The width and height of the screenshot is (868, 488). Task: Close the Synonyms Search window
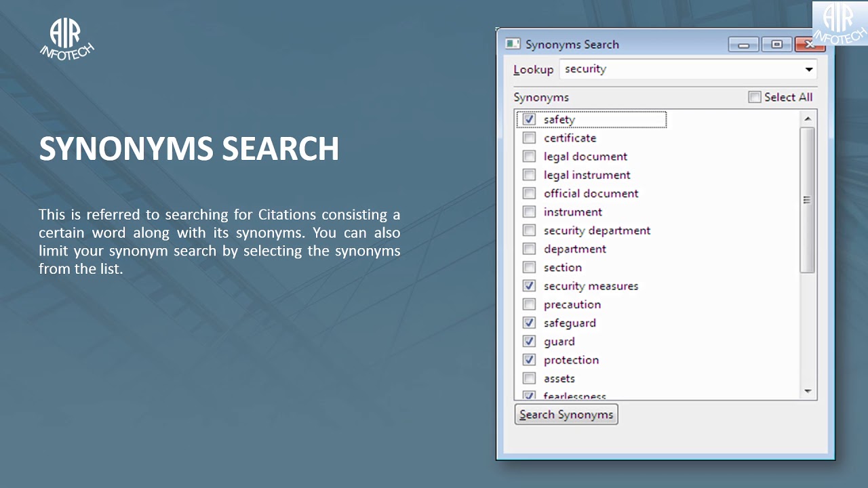pos(809,45)
